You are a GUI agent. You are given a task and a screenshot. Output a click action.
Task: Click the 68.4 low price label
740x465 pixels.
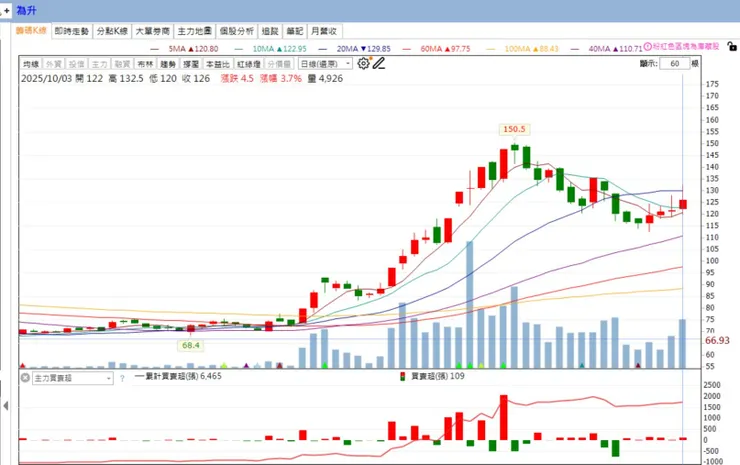191,345
